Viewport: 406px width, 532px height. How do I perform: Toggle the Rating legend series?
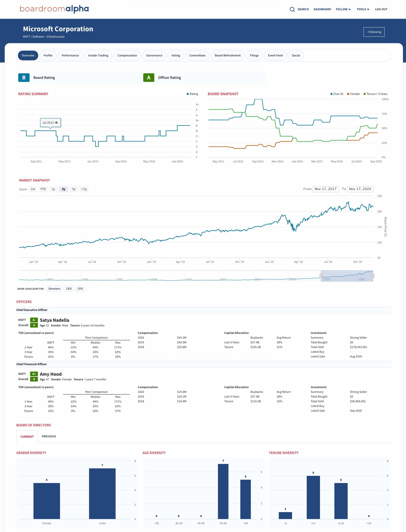click(192, 94)
